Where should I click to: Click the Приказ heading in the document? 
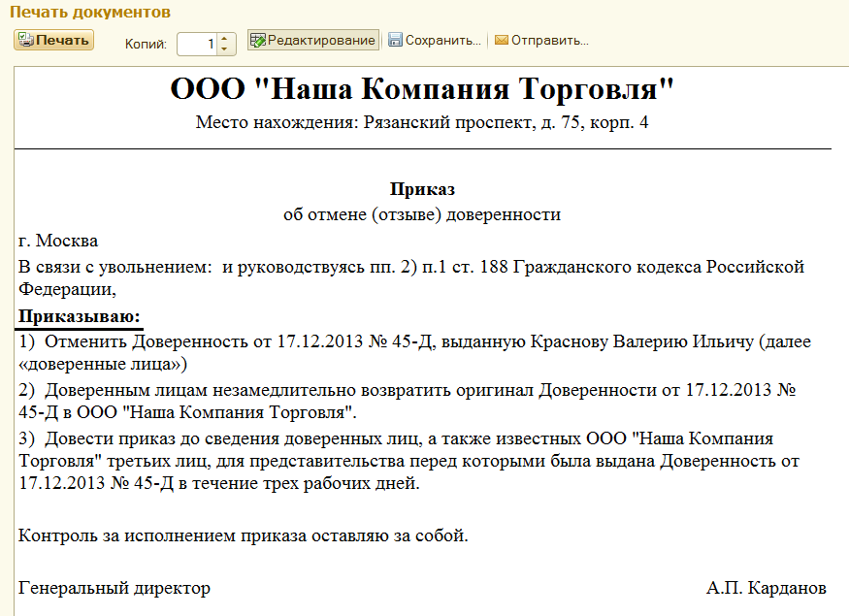tap(422, 189)
